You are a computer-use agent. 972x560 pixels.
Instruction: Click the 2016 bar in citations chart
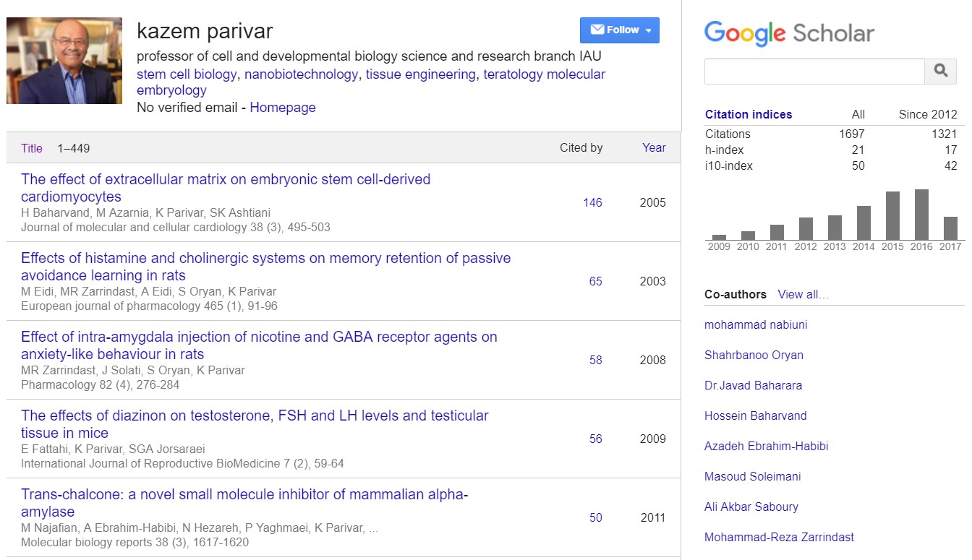point(921,215)
